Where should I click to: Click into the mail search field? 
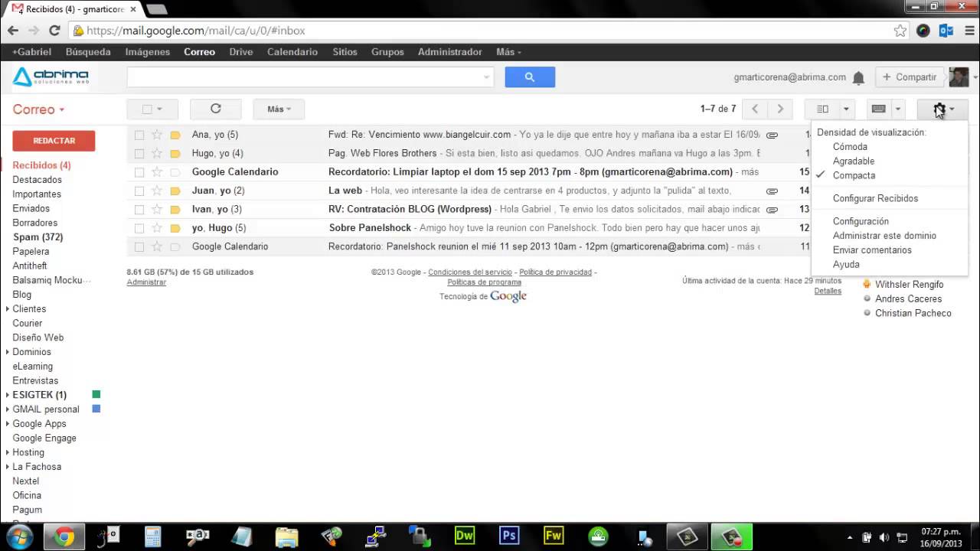305,77
